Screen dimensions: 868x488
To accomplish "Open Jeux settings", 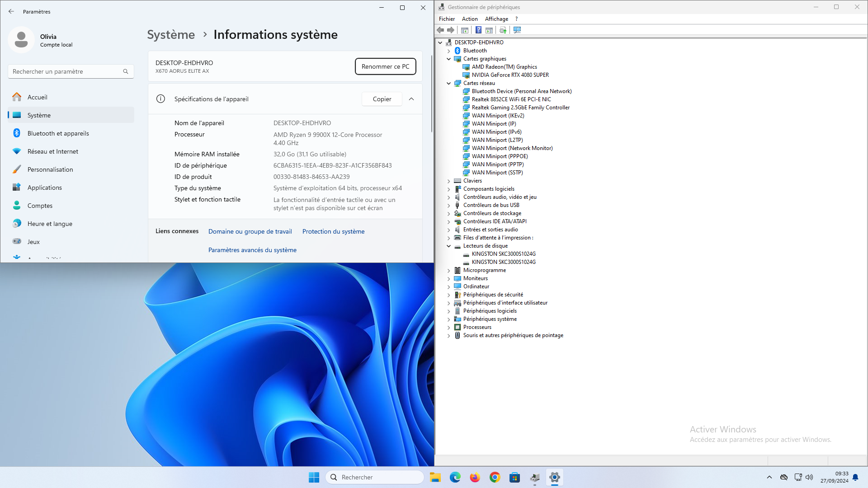I will click(x=71, y=242).
